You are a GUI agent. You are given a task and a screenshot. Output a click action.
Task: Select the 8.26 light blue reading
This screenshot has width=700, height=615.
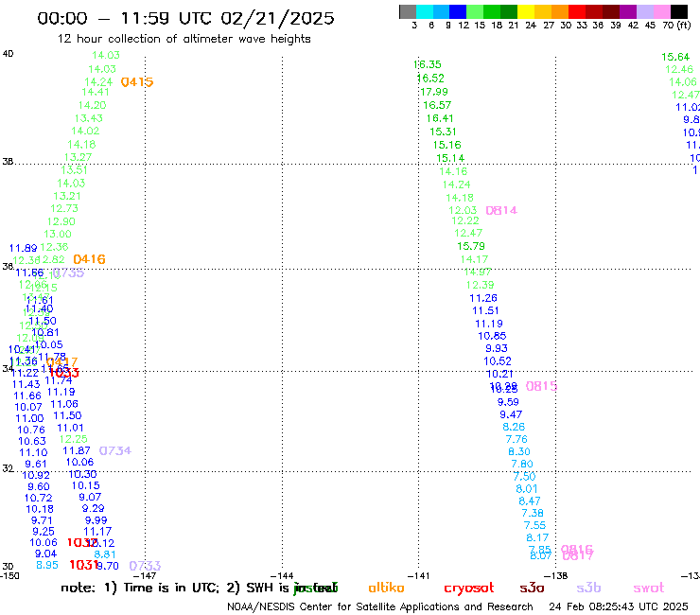514,427
